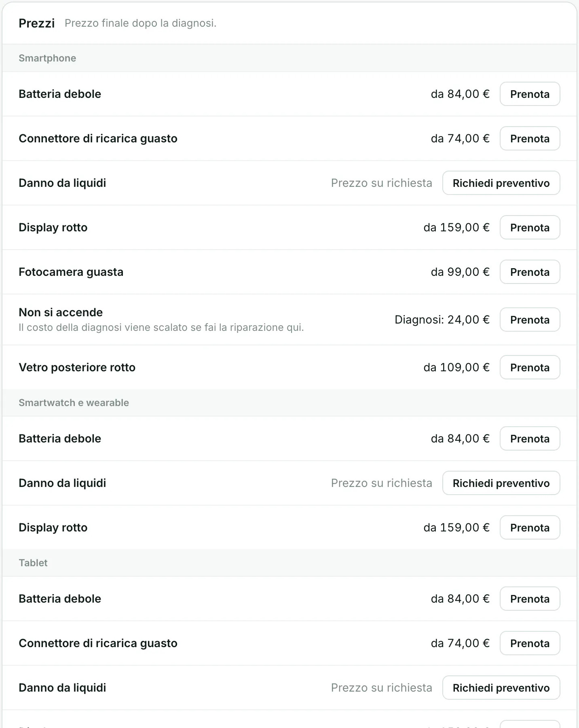
Task: Click the Smartphone Display rotto price da 159,00 €
Action: pos(456,227)
